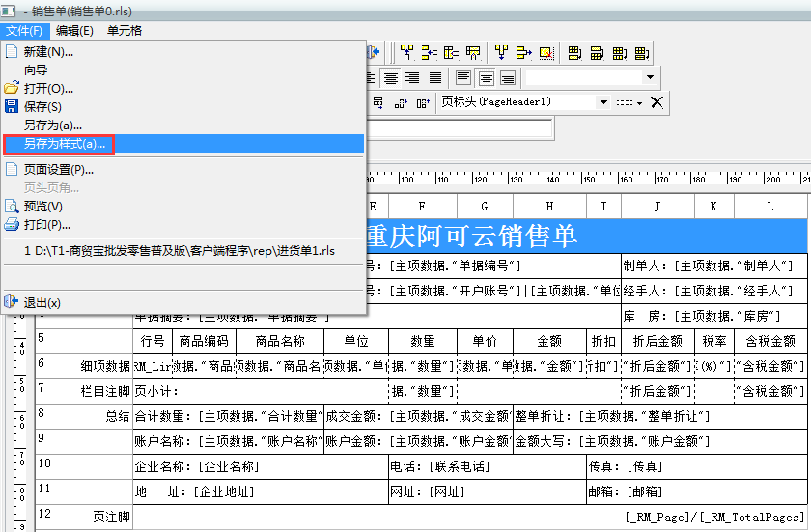The image size is (811, 532).
Task: Expand the PageHeader1 band dropdown
Action: coord(604,102)
